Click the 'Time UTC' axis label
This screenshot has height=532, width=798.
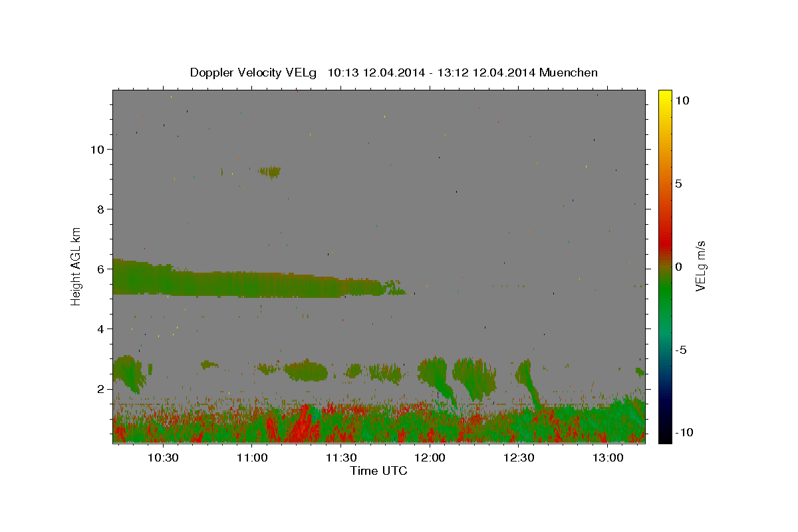click(378, 471)
